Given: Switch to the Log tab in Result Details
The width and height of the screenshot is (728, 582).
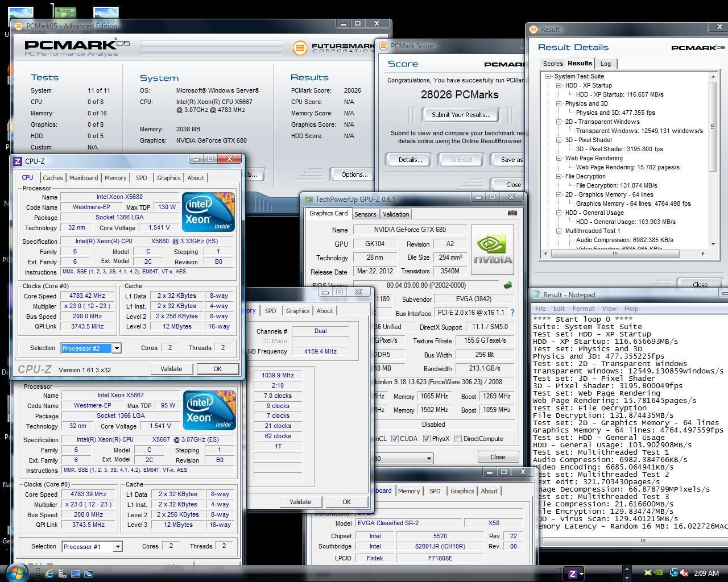Looking at the screenshot, I should click(x=606, y=64).
